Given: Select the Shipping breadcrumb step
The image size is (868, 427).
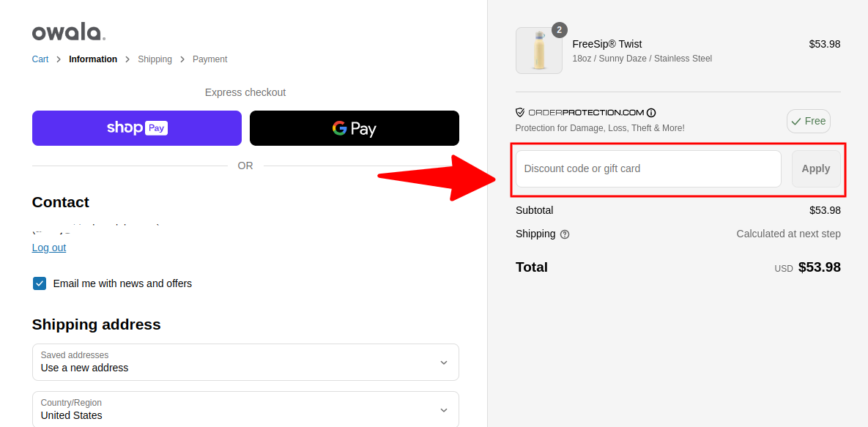Looking at the screenshot, I should click(155, 59).
